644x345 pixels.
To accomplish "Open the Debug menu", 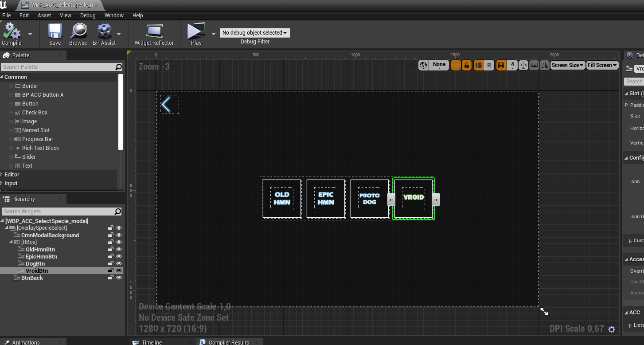I will pos(88,15).
